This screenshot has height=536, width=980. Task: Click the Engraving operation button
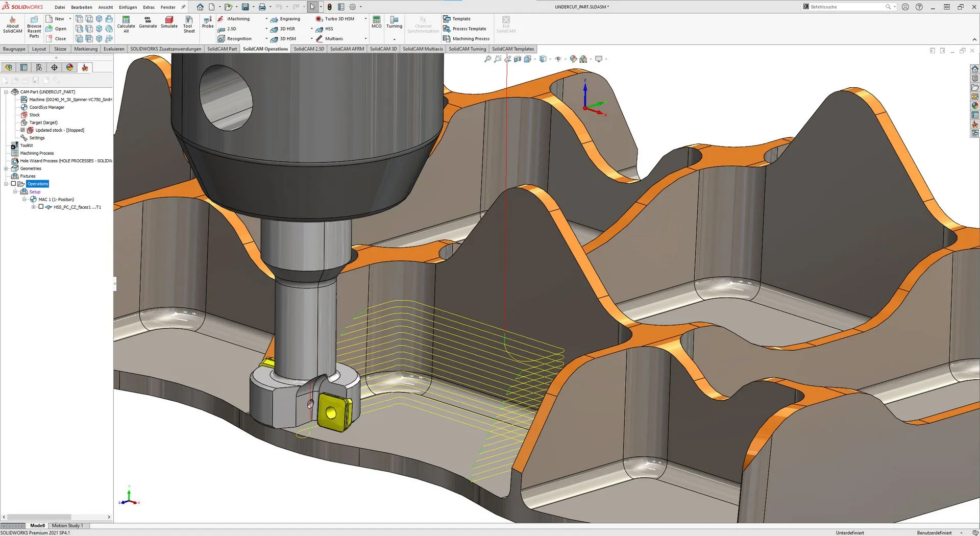click(285, 19)
